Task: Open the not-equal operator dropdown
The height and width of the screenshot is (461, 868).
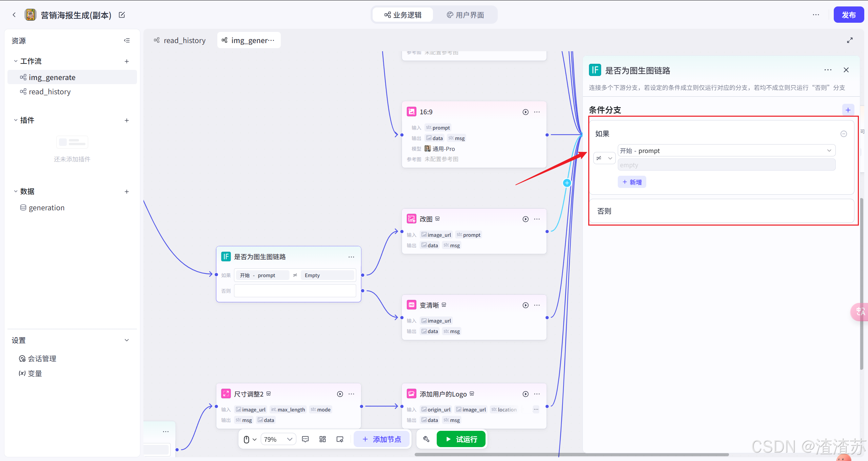Action: click(604, 158)
